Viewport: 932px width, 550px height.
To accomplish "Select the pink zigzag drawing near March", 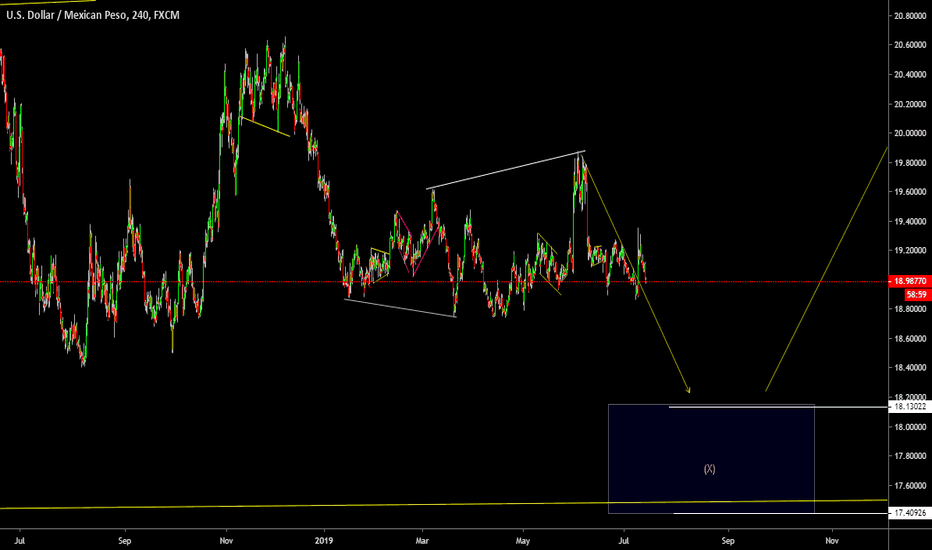I will [418, 244].
